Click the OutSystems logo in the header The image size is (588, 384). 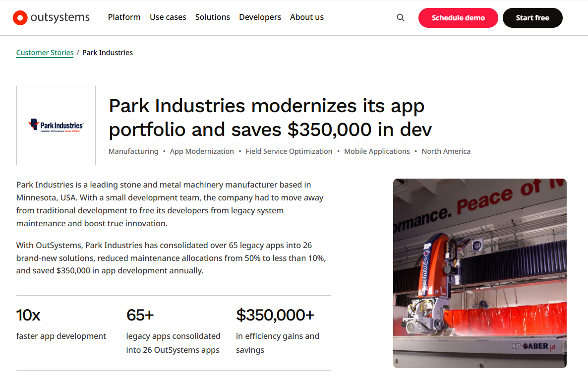51,18
